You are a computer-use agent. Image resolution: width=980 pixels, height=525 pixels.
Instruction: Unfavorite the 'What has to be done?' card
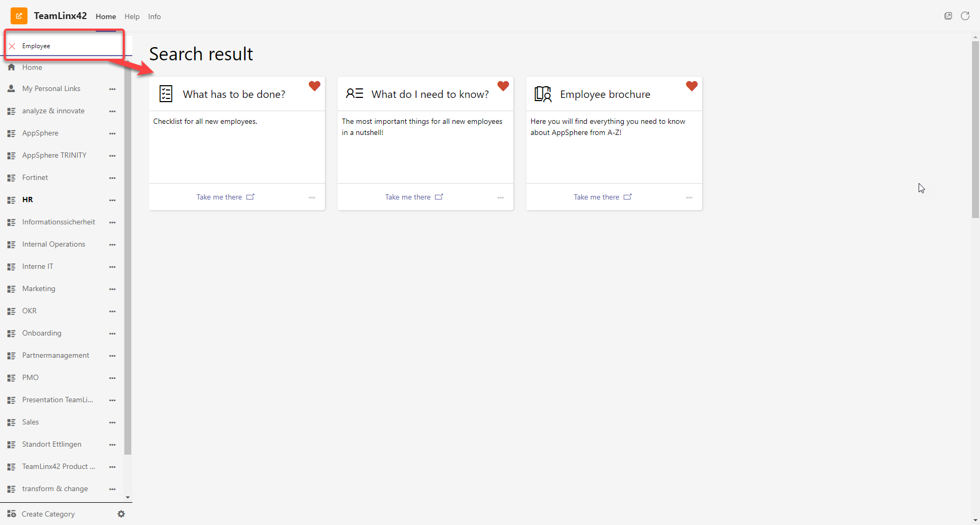(x=314, y=86)
